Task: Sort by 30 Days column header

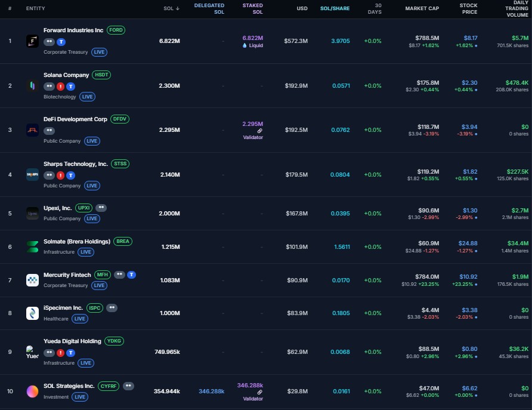Action: pos(375,8)
